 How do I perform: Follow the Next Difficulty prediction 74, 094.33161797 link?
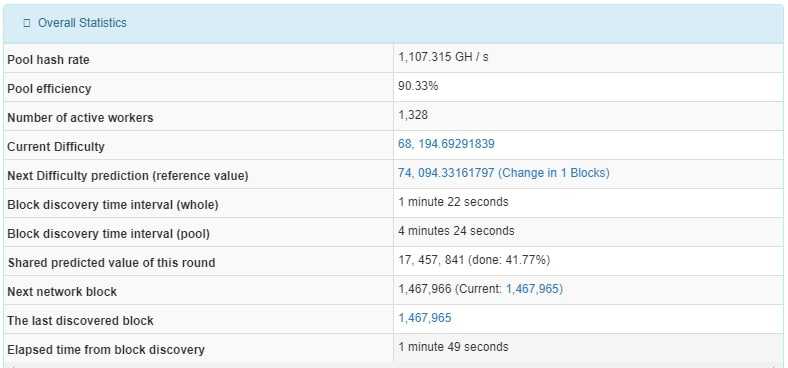(504, 173)
